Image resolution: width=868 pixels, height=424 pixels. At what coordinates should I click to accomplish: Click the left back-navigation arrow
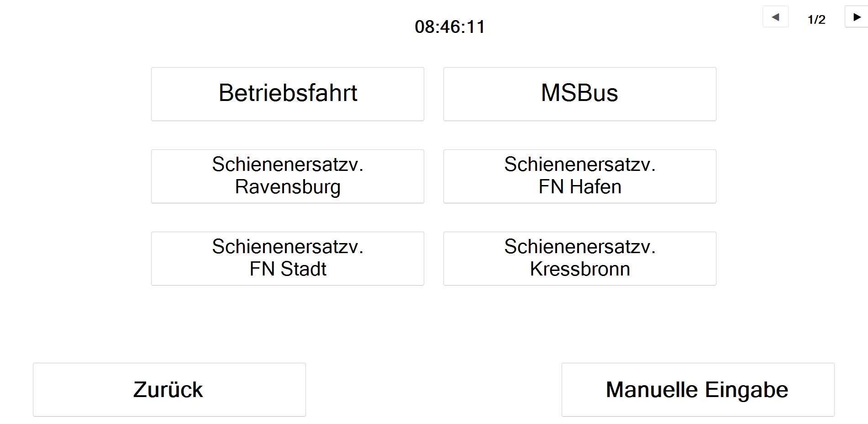click(x=775, y=16)
